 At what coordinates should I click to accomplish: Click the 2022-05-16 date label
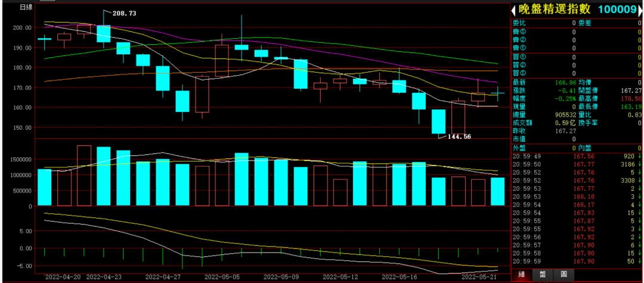(x=399, y=277)
